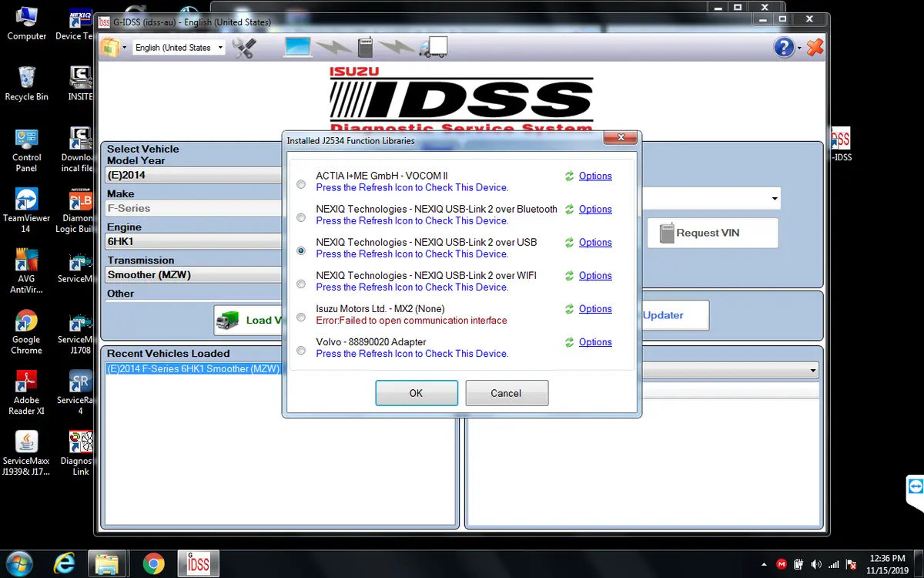The image size is (924, 578).
Task: Select NEXIQ USB-Link 2 over WIFI radio button
Action: click(x=301, y=284)
